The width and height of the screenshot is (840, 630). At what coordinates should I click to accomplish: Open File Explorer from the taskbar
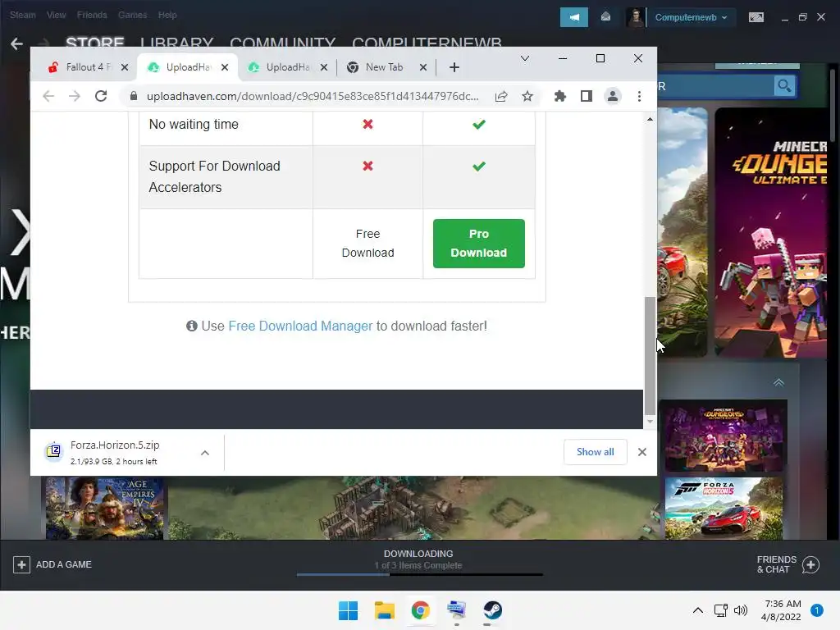(x=384, y=610)
